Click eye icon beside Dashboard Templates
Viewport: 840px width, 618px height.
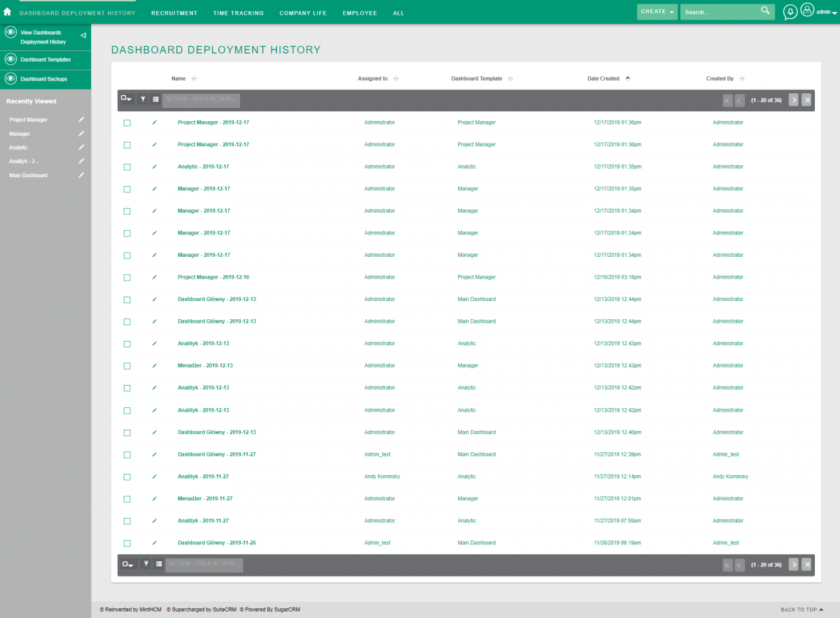pos(10,59)
